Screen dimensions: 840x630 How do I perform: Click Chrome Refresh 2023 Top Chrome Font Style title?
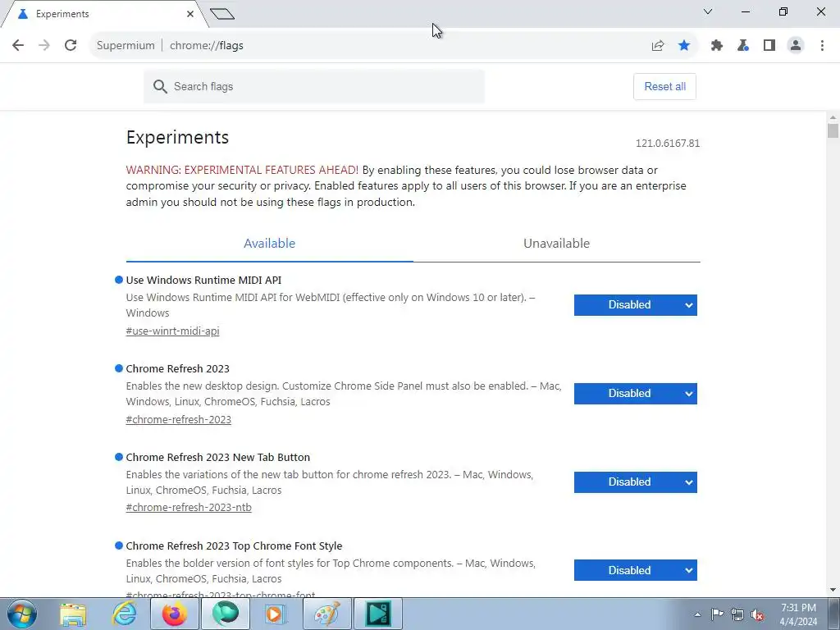(x=234, y=546)
